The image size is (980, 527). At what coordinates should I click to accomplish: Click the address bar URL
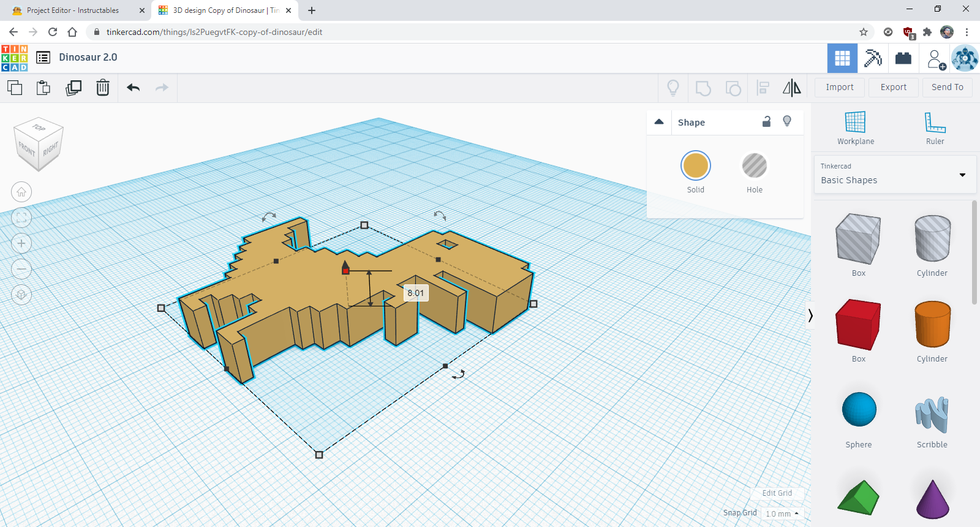point(214,32)
